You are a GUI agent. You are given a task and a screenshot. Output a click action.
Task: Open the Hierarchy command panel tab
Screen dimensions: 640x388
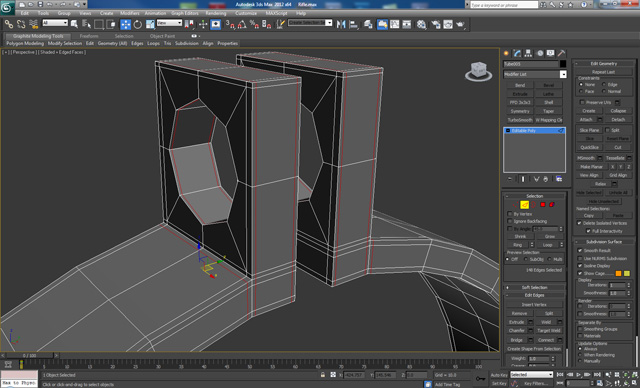(x=529, y=53)
